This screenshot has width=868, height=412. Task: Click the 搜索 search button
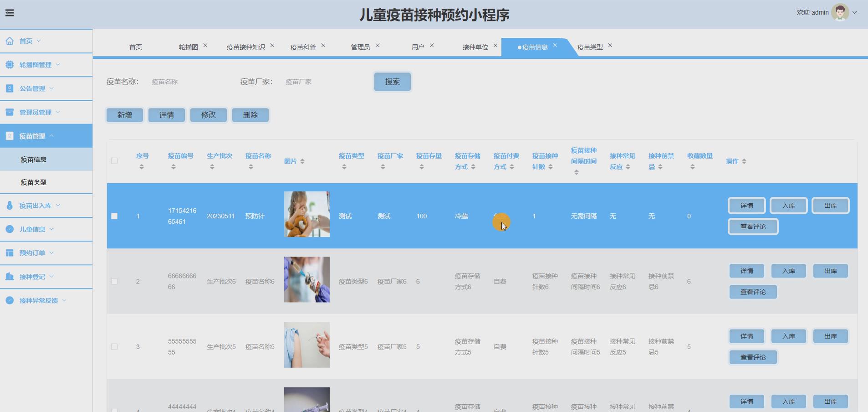(392, 82)
